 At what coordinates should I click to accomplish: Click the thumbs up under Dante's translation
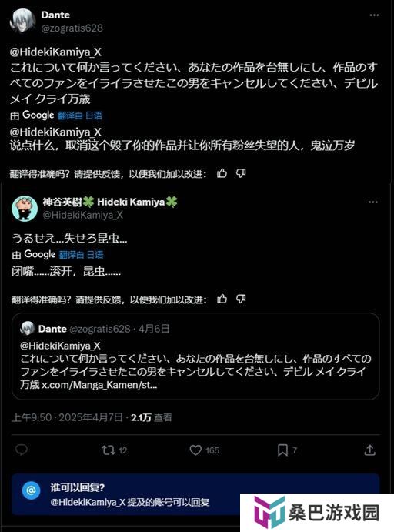222,173
